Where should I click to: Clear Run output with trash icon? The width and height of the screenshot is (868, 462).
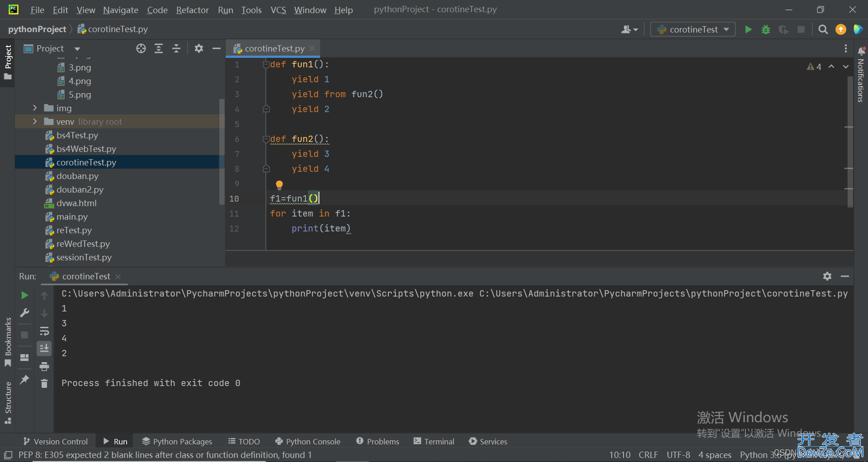[44, 383]
